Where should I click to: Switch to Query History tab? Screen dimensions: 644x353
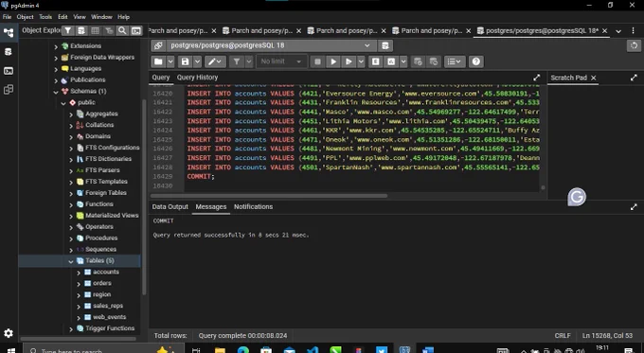pos(197,78)
